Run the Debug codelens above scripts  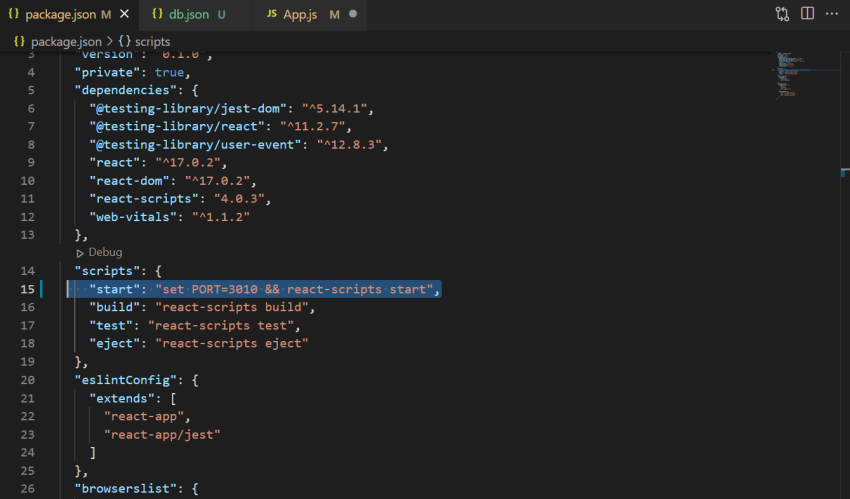(x=100, y=252)
